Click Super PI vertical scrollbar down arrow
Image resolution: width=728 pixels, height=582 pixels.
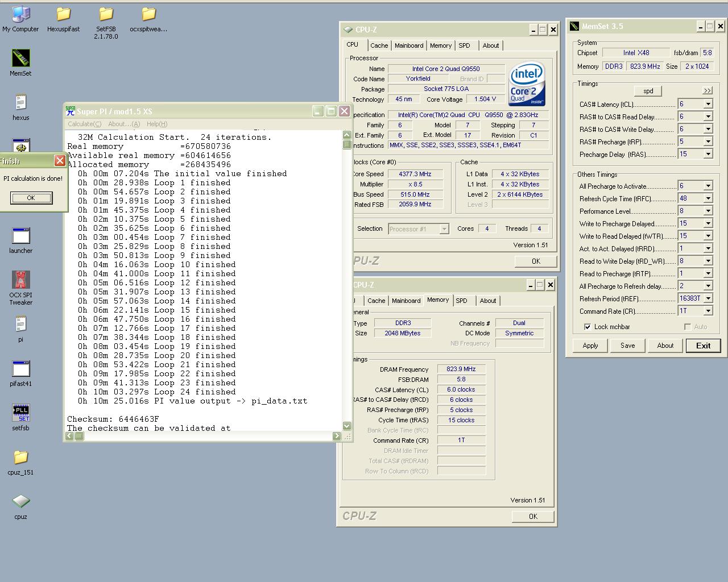(348, 426)
